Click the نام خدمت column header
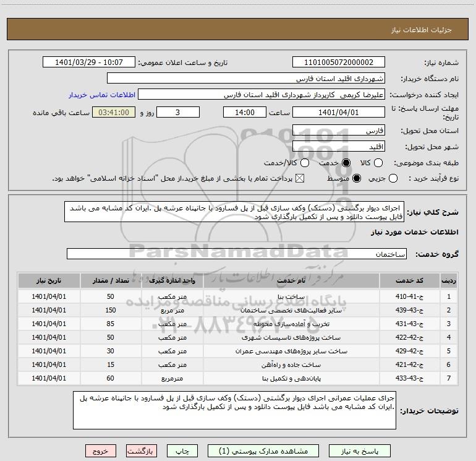Screen dimensions: 476x461 (291, 280)
